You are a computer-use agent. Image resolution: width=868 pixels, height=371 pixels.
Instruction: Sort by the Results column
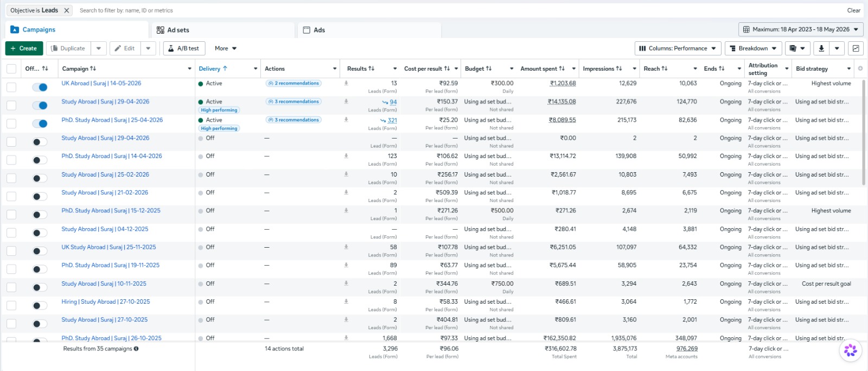(371, 68)
